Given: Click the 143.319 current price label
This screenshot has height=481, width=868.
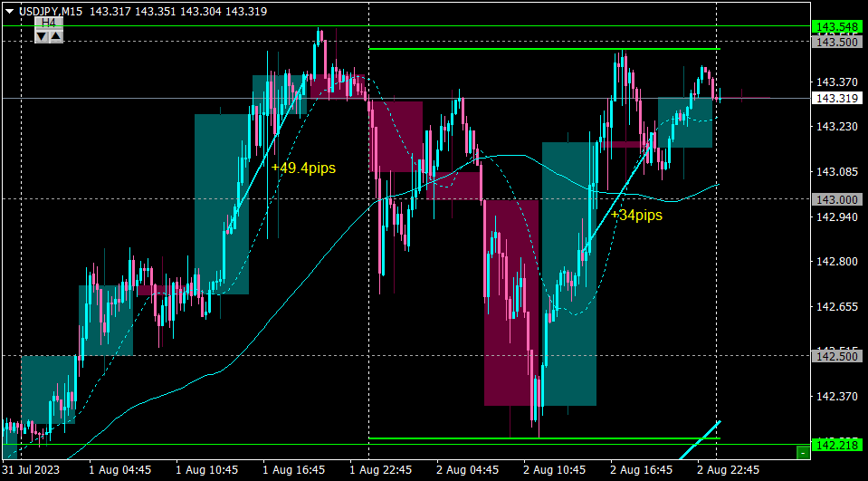Looking at the screenshot, I should (837, 99).
